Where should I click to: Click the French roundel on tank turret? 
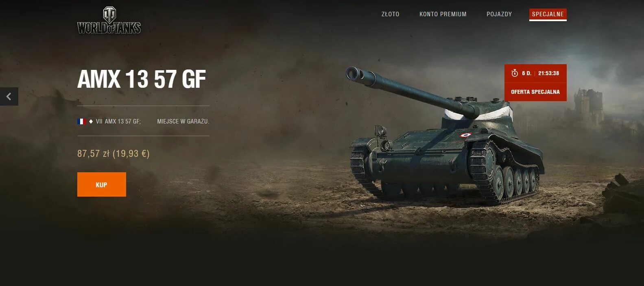[465, 135]
